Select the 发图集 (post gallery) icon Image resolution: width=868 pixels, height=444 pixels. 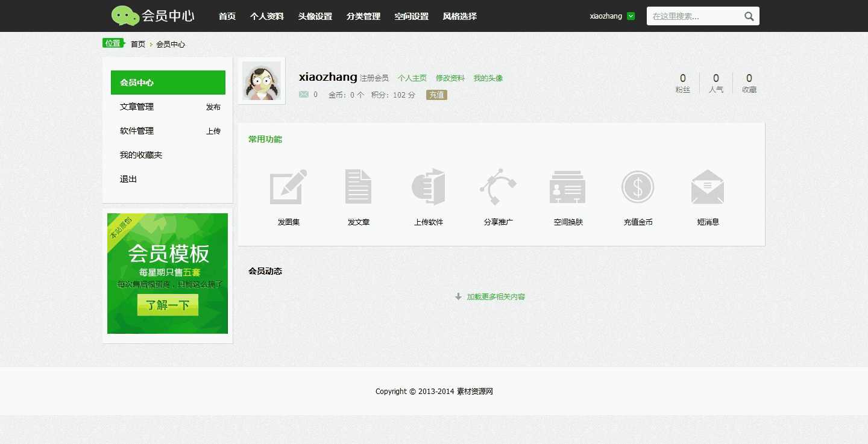click(x=288, y=187)
